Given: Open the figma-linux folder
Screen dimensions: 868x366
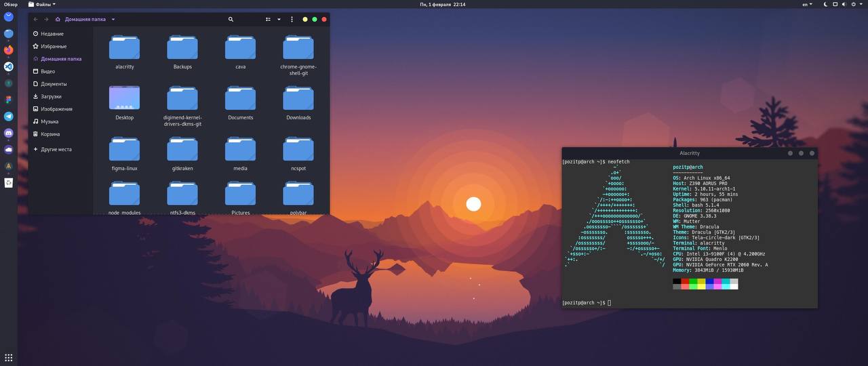Looking at the screenshot, I should tap(125, 154).
